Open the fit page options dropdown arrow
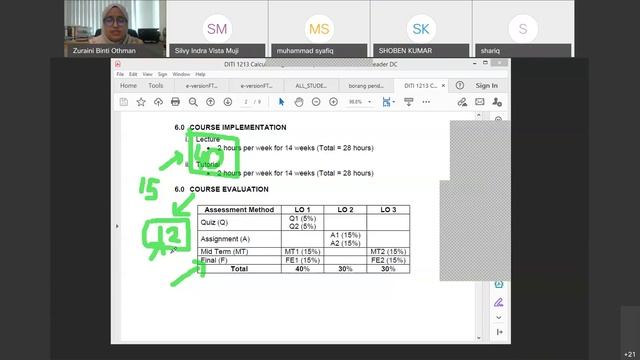Screen dimensions: 640x360 [x=393, y=102]
